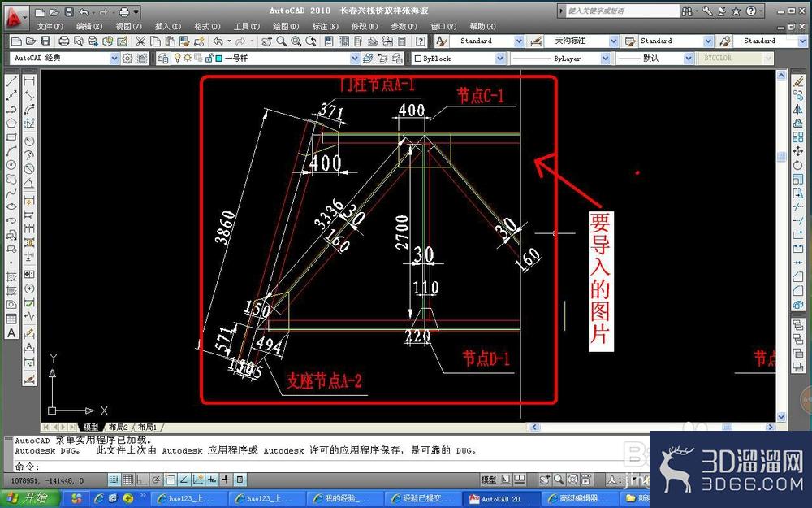Toggle the layer on/off lightbulb icon
The height and width of the screenshot is (508, 812).
pos(178,58)
